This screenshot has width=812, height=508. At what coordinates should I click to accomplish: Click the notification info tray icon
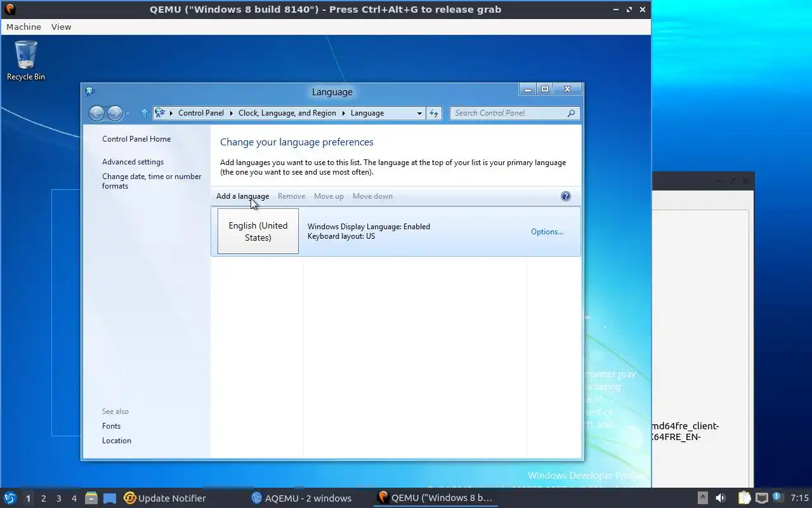point(778,497)
